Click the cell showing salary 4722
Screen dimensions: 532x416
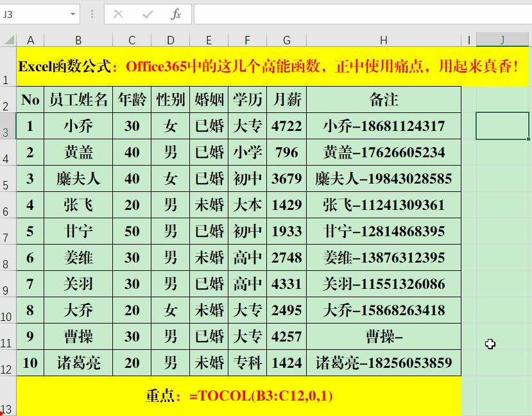coord(286,126)
